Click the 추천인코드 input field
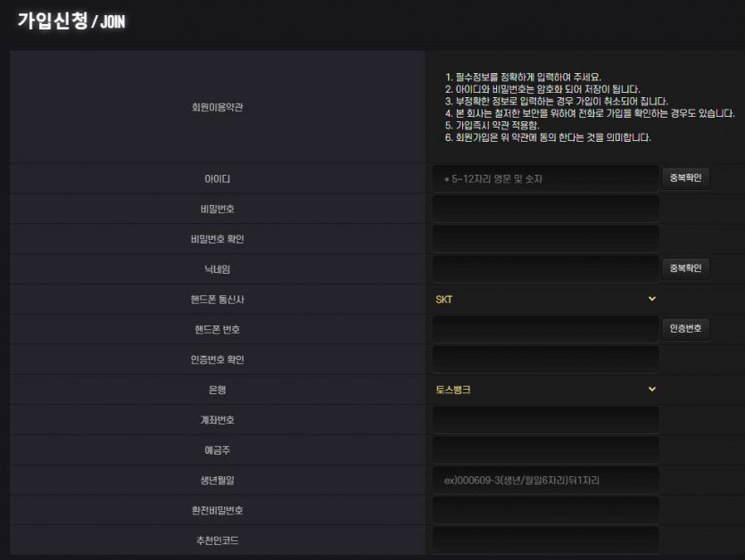 (x=545, y=540)
